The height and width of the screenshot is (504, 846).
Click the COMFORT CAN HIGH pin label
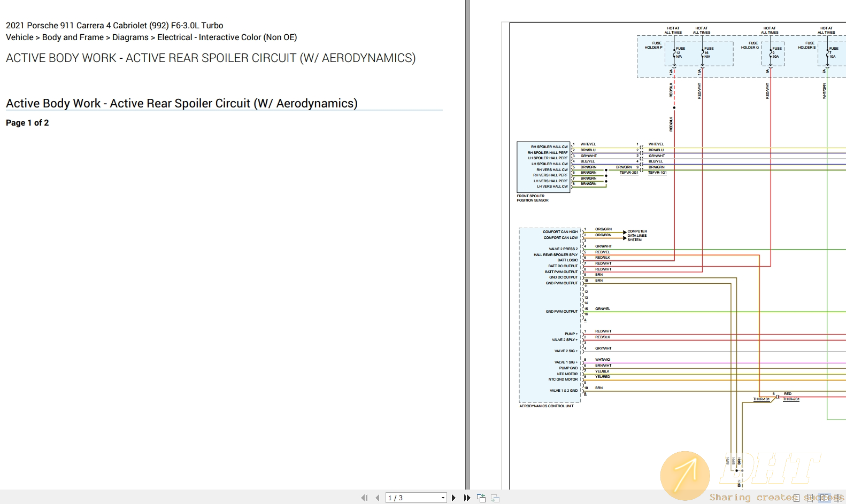[x=560, y=232]
